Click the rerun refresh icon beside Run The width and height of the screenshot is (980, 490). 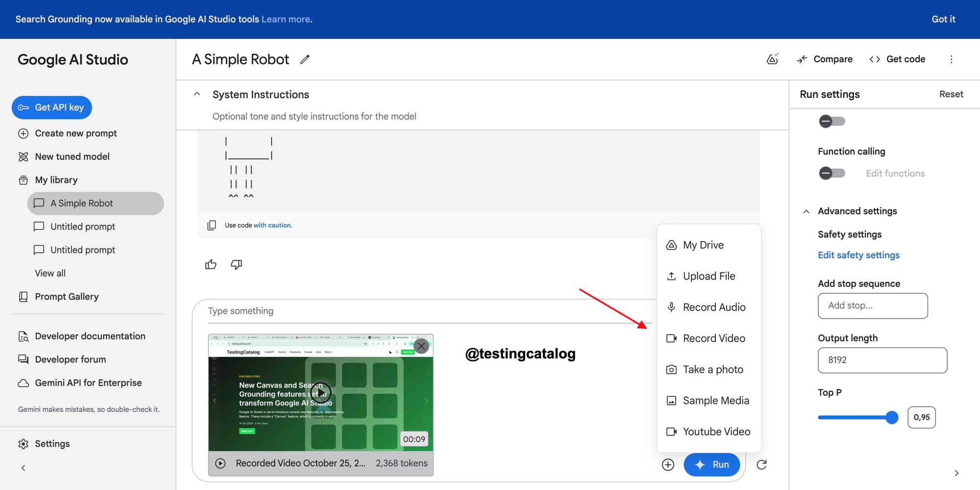[x=761, y=465]
